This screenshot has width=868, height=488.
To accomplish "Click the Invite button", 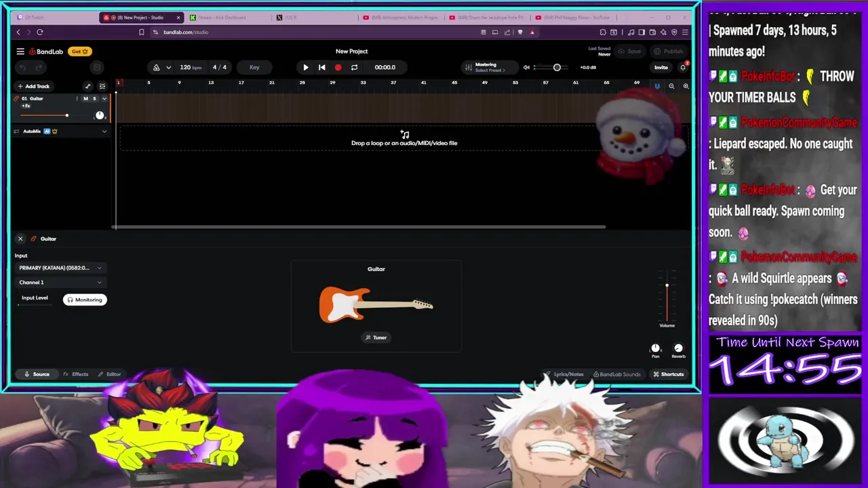I will point(660,67).
